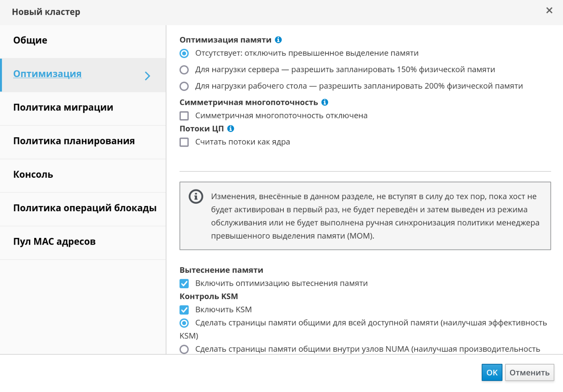Viewport: 563px width, 392px height.
Task: Toggle Симметричная многопоточность отключена checkbox
Action: click(184, 116)
